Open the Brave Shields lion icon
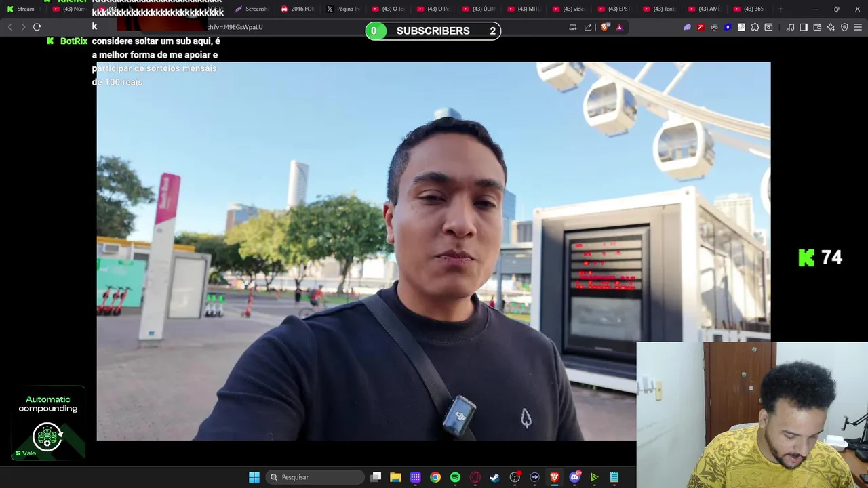868x488 pixels. [605, 27]
